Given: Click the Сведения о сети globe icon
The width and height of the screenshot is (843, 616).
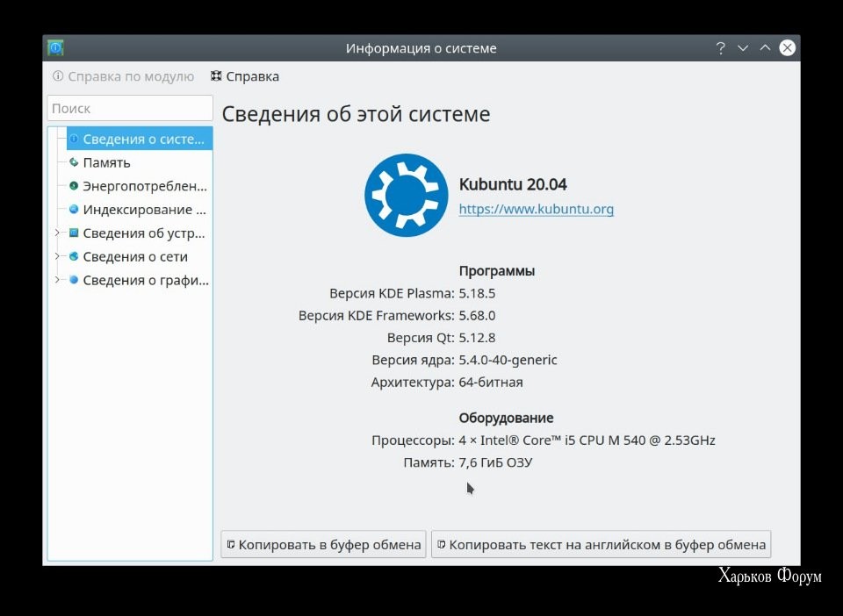Looking at the screenshot, I should click(x=74, y=257).
